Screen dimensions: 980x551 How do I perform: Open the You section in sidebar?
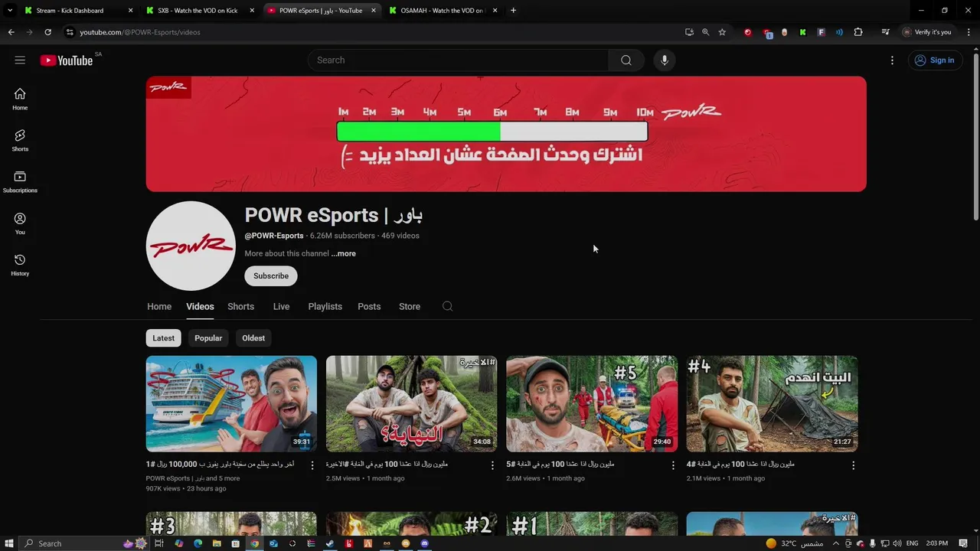[20, 223]
